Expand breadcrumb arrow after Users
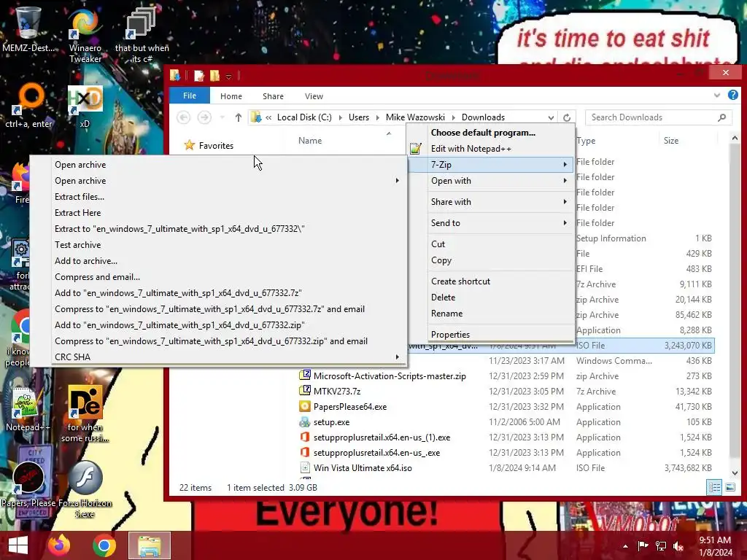The image size is (747, 560). [x=377, y=117]
